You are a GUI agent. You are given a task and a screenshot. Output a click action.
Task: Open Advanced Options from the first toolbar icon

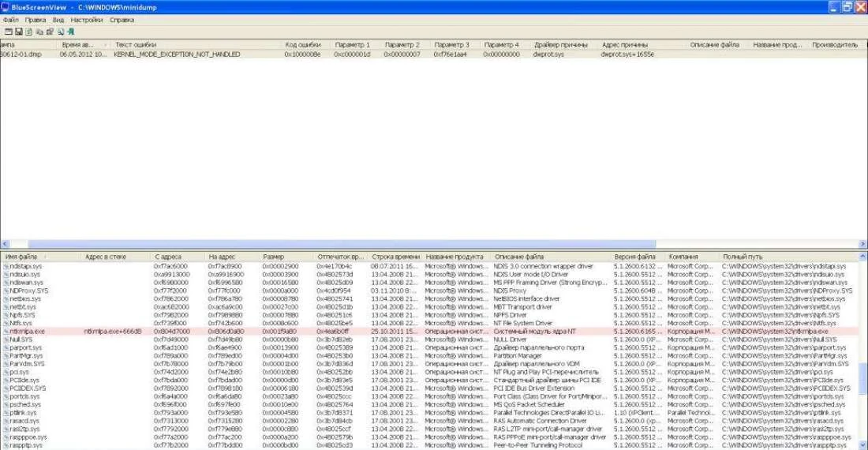click(9, 32)
